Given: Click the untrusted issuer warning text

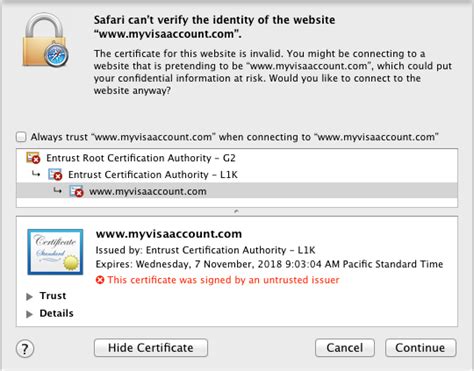Looking at the screenshot, I should (223, 280).
